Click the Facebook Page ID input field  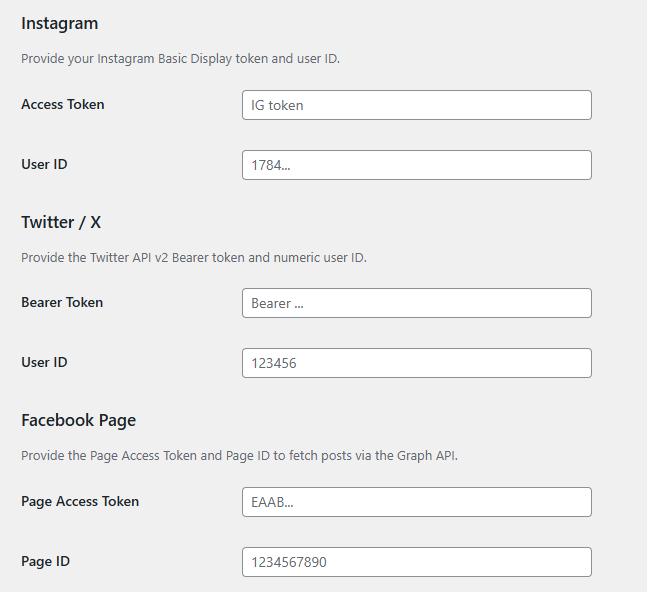coord(416,562)
